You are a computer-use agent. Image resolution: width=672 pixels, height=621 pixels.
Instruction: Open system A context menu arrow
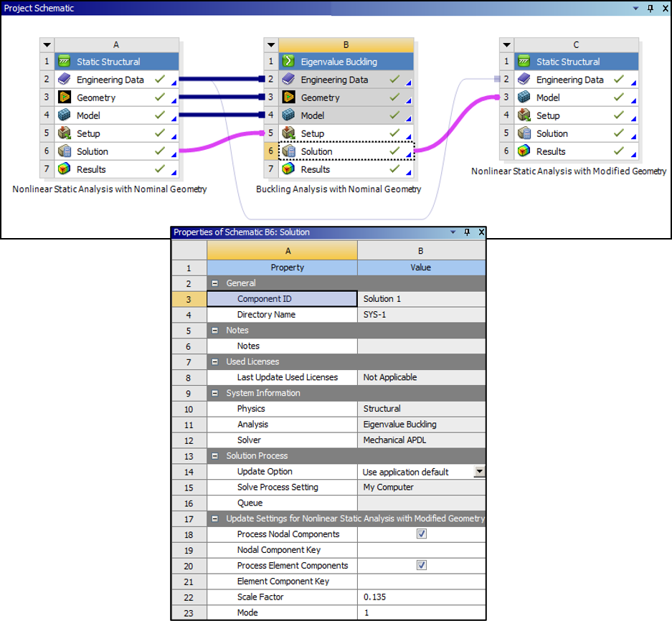pos(47,45)
